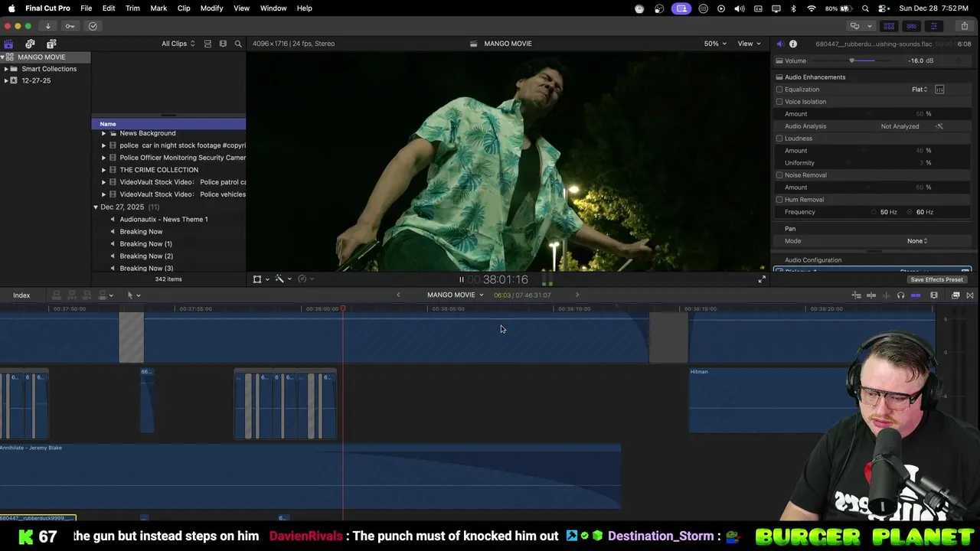The width and height of the screenshot is (980, 551).
Task: Show the Effects browser
Action: (955, 295)
